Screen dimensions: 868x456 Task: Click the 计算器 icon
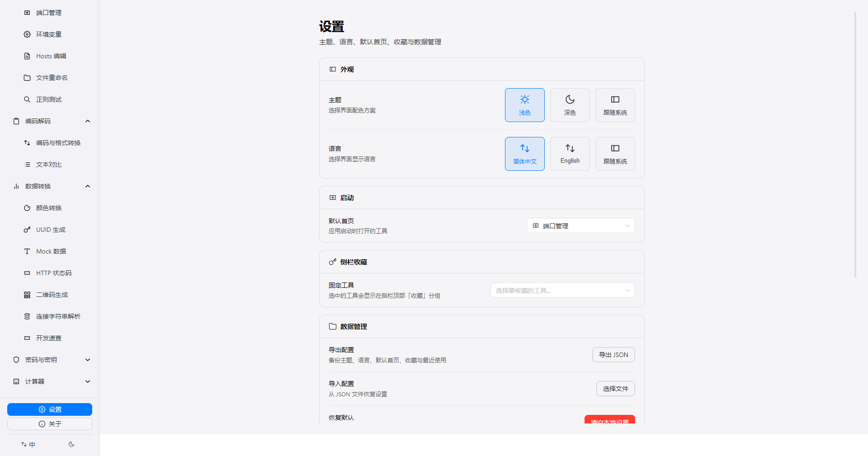[16, 381]
